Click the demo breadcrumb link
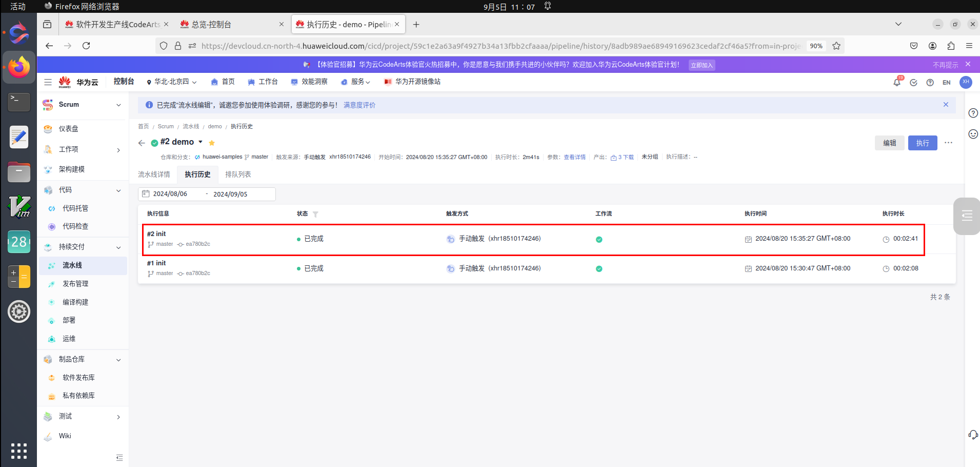The height and width of the screenshot is (467, 980). pos(215,127)
